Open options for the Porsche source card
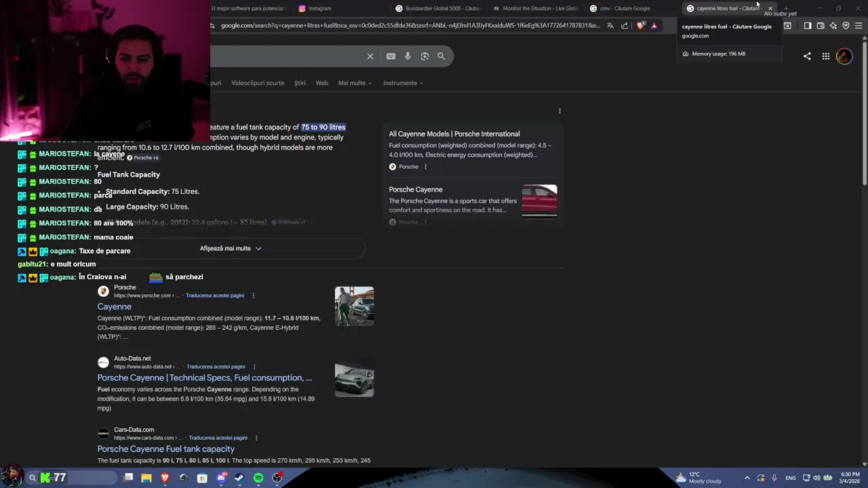 (x=425, y=167)
